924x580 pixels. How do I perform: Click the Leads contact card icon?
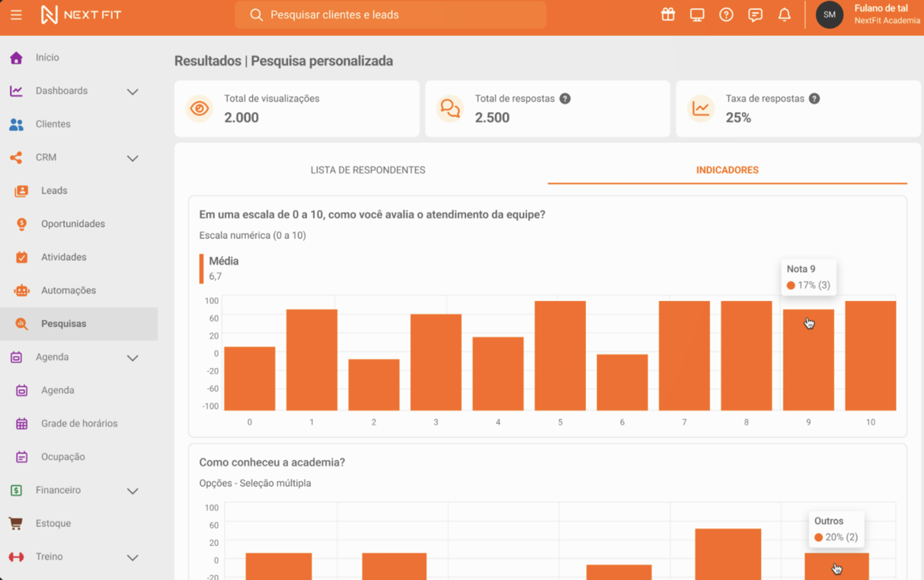(21, 191)
